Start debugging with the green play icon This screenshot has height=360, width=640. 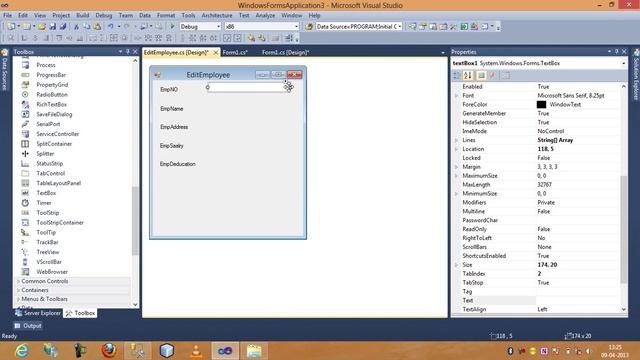click(172, 27)
